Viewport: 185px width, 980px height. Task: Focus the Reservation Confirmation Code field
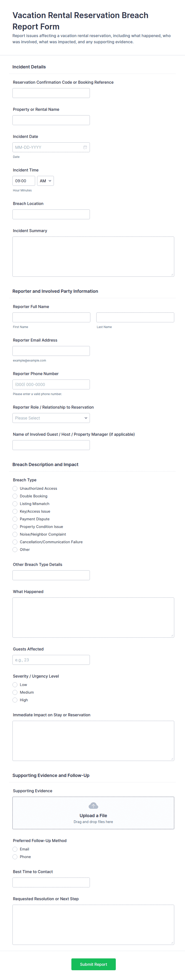(x=51, y=93)
